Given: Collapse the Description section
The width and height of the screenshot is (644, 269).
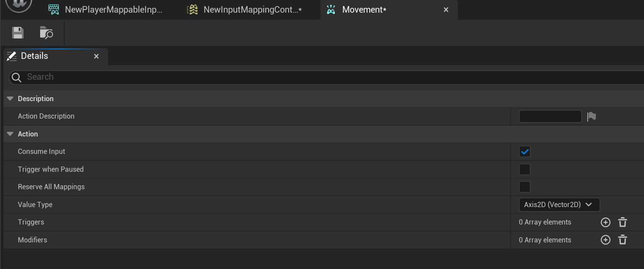Looking at the screenshot, I should (10, 99).
